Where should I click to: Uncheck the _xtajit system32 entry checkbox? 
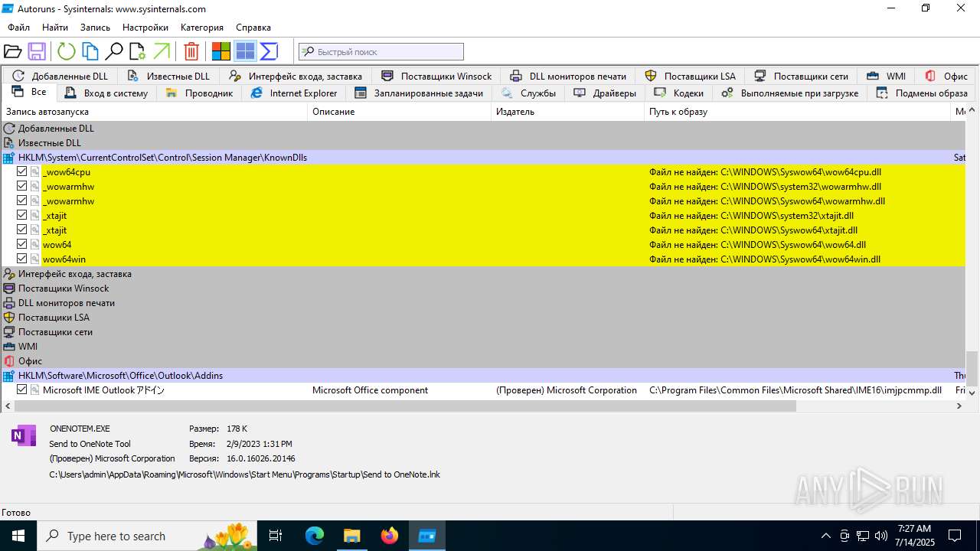tap(21, 215)
